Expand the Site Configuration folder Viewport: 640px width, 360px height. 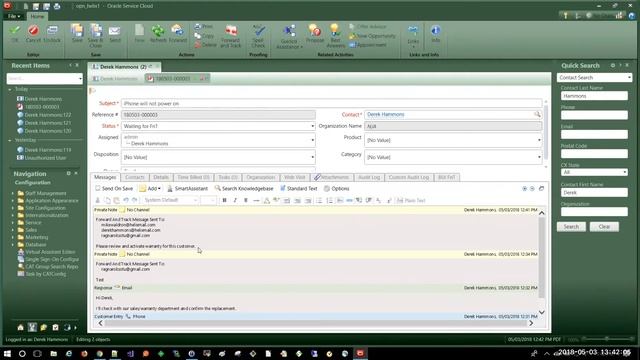pyautogui.click(x=13, y=208)
